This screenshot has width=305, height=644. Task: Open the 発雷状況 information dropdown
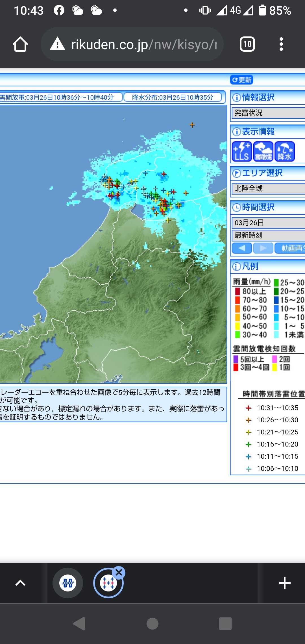click(x=268, y=113)
